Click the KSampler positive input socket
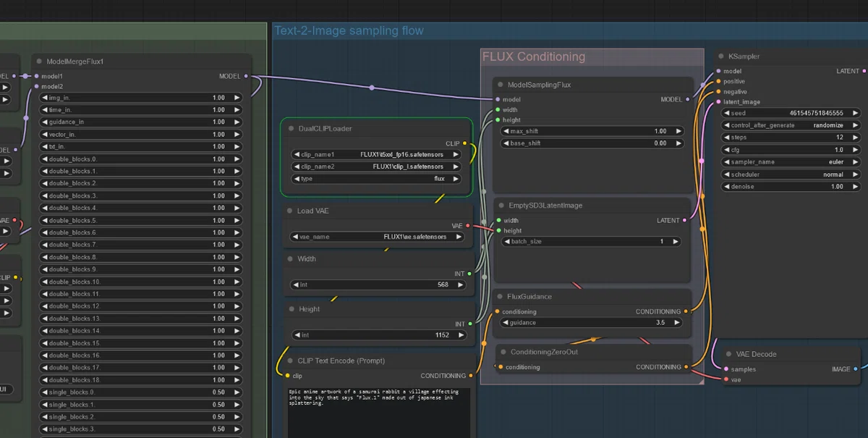The width and height of the screenshot is (868, 438). click(718, 81)
